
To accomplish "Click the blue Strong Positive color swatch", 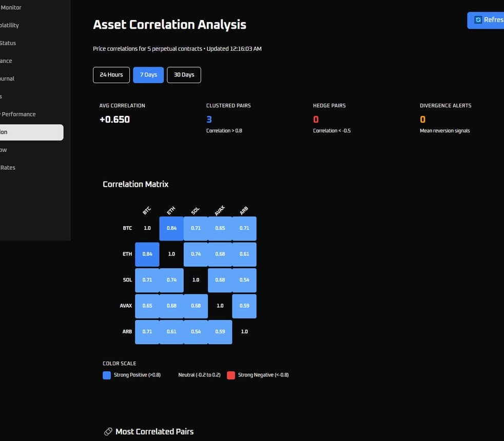I will 107,375.
